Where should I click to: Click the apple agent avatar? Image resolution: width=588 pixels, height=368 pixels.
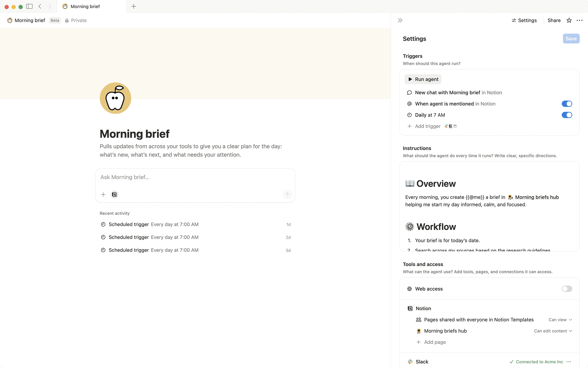(115, 98)
